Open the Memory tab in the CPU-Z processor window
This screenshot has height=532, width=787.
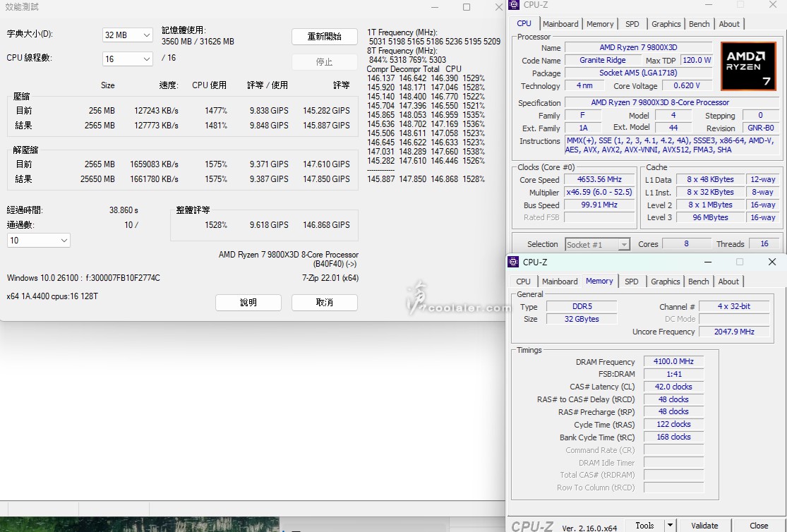(x=600, y=24)
